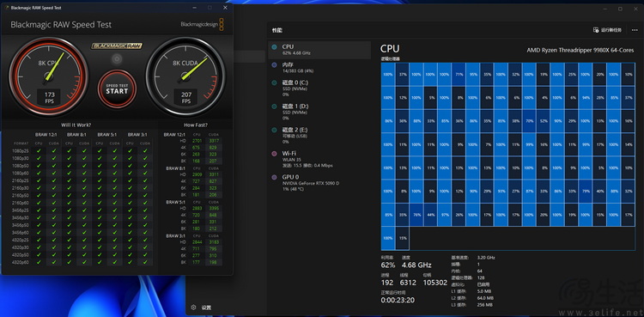
Task: Click the logical processor cell showing 94%
Action: coord(586,98)
